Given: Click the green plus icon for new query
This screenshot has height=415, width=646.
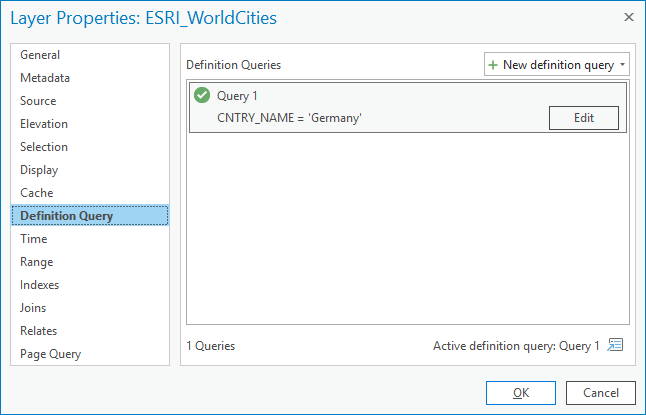Looking at the screenshot, I should coord(493,65).
